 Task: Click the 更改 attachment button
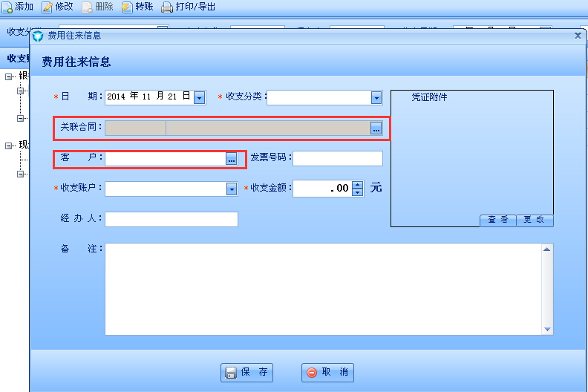[x=535, y=220]
